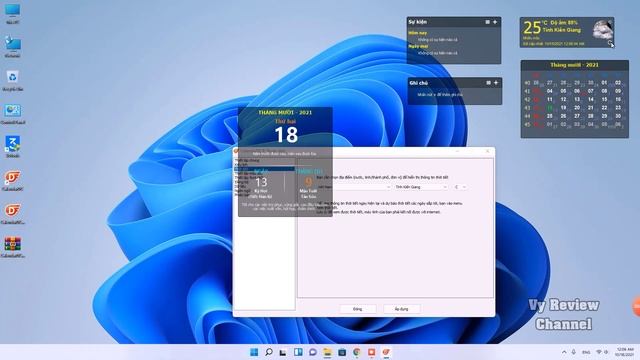Viewport: 640px width, 360px height.
Task: Select the This PC desktop icon
Action: (13, 14)
